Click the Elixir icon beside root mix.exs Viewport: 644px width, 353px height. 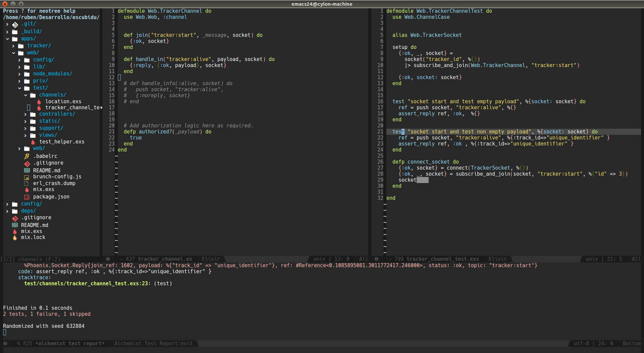pos(15,231)
